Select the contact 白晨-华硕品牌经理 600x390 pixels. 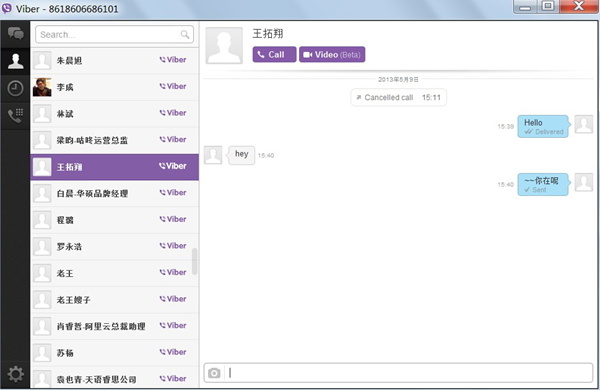pyautogui.click(x=114, y=194)
